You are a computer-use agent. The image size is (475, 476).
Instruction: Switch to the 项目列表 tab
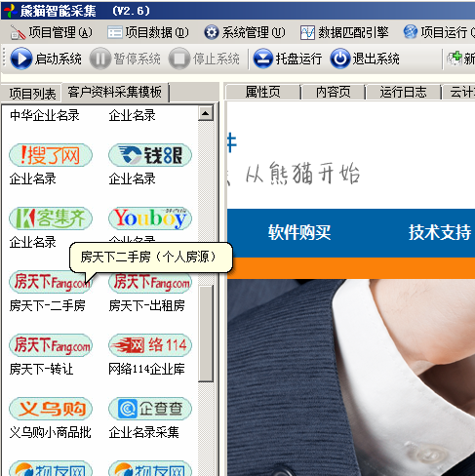pos(32,94)
